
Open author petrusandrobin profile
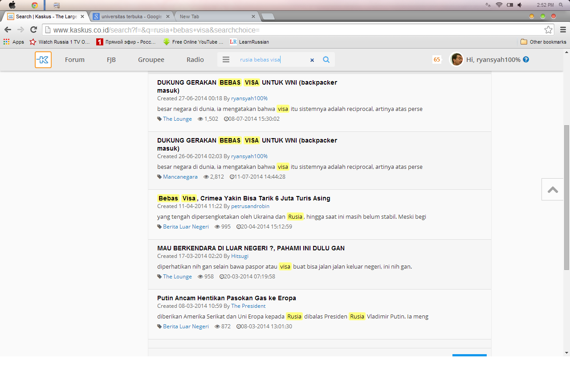click(x=250, y=206)
